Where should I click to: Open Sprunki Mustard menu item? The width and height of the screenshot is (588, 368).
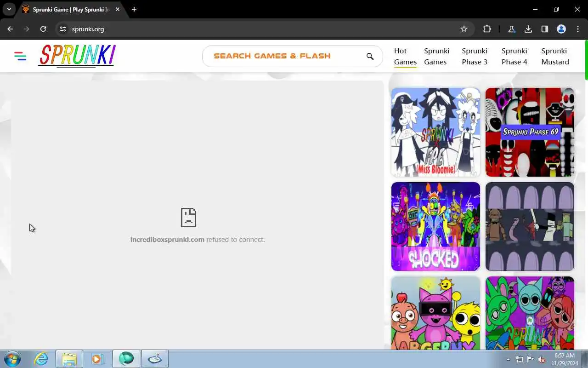(555, 56)
